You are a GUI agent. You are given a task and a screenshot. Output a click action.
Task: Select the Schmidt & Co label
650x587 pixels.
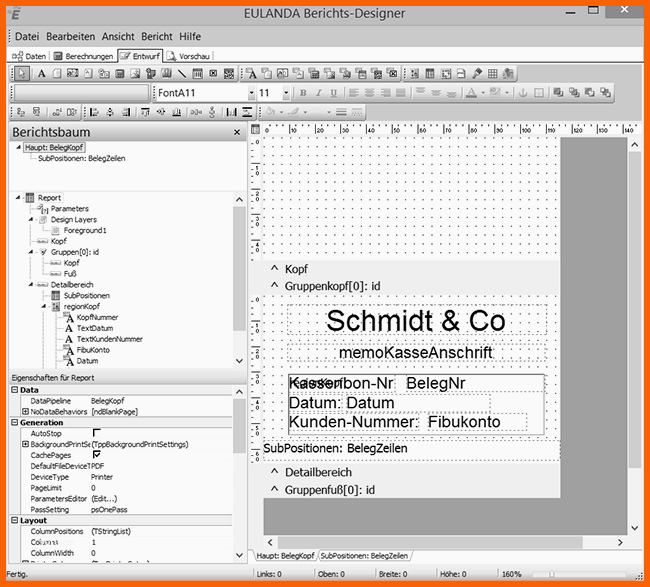point(416,321)
